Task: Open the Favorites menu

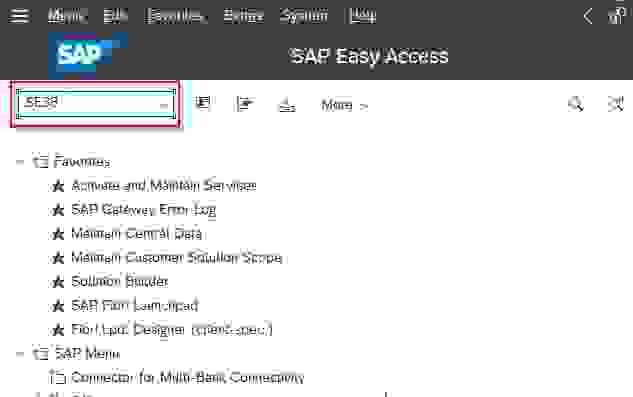Action: (176, 16)
